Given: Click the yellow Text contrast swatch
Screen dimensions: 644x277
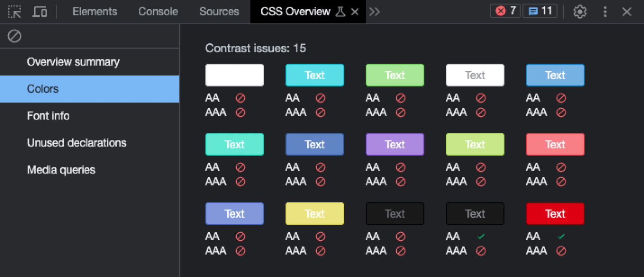Looking at the screenshot, I should pos(315,214).
